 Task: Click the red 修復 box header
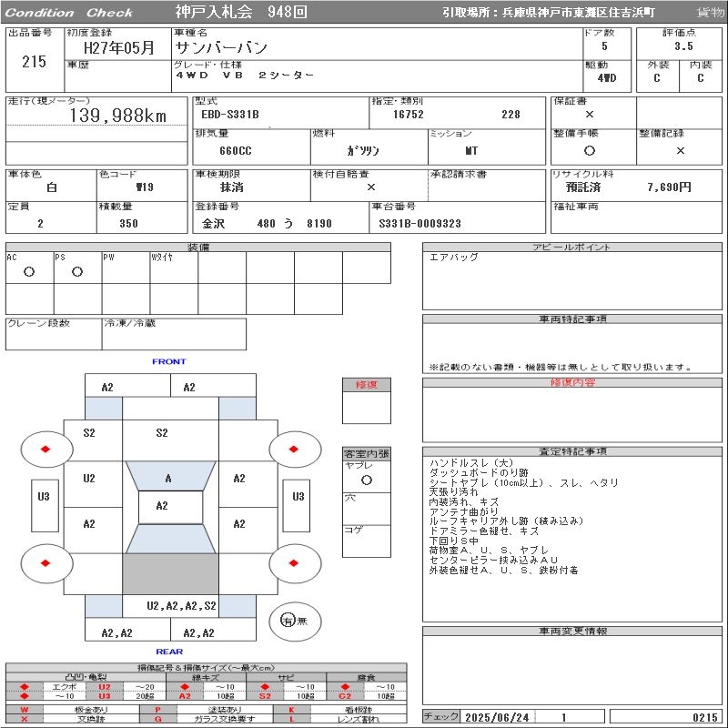click(x=367, y=385)
